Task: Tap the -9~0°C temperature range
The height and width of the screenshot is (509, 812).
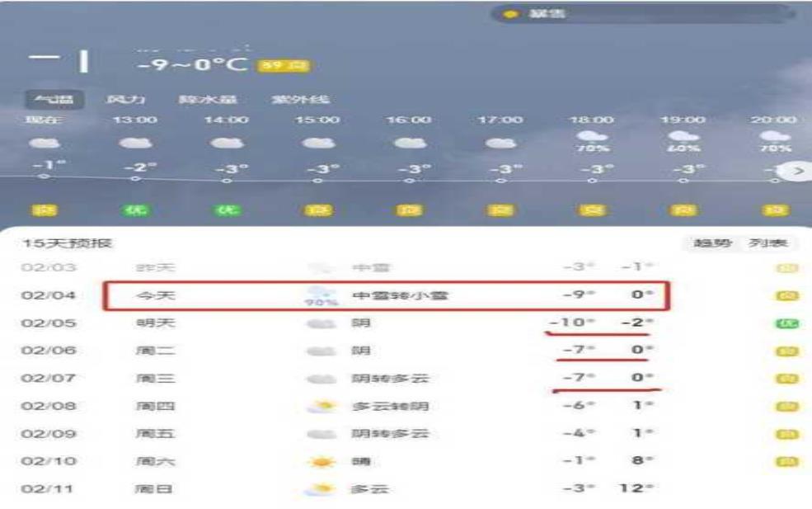Action: coord(191,64)
